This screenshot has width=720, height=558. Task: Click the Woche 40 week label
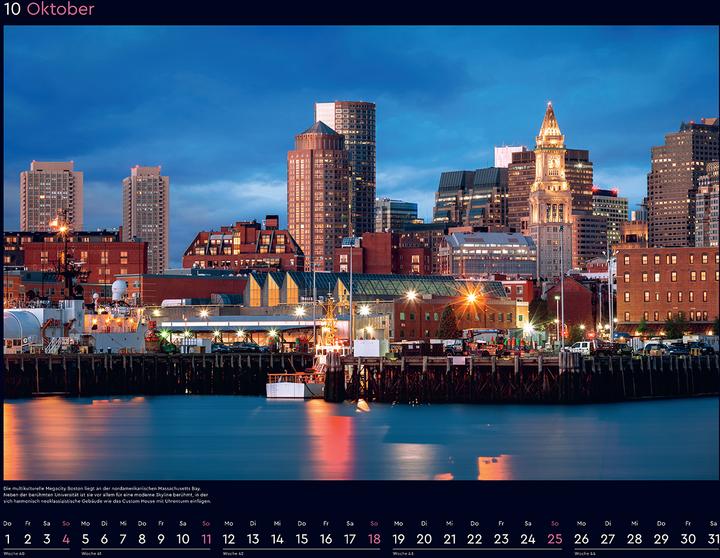click(x=14, y=553)
